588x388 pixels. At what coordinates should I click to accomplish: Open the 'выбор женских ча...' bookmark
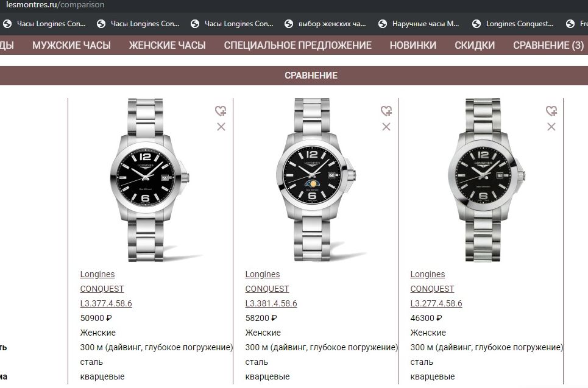325,24
